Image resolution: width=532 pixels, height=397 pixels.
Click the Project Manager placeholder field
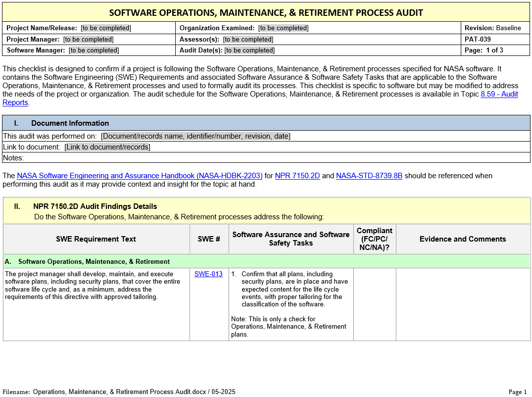[x=88, y=39]
